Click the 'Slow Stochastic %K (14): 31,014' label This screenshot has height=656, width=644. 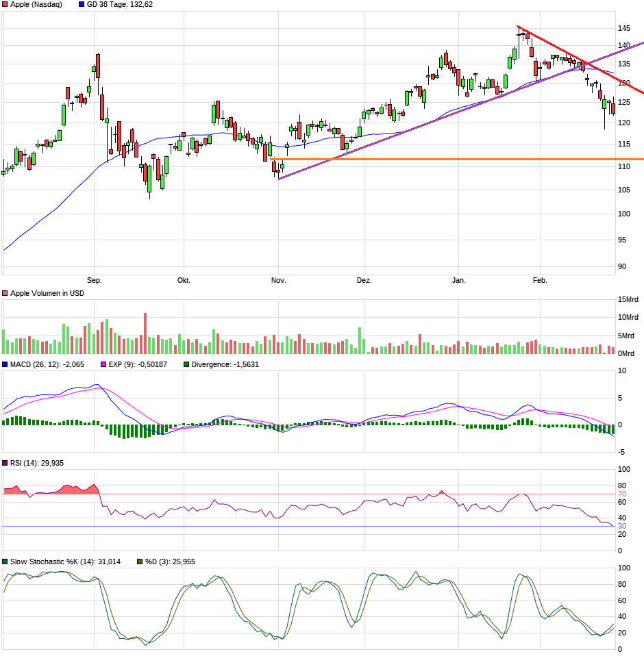pyautogui.click(x=65, y=562)
